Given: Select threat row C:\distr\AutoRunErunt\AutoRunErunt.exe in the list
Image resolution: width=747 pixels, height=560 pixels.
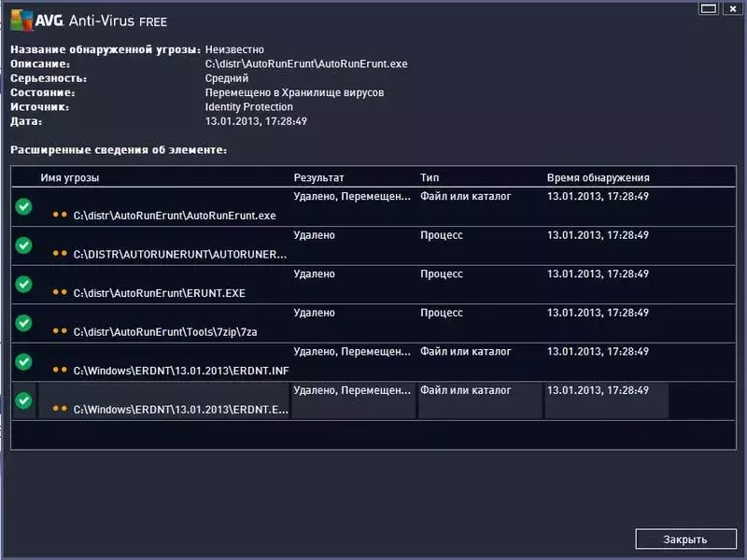Looking at the screenshot, I should coord(373,206).
